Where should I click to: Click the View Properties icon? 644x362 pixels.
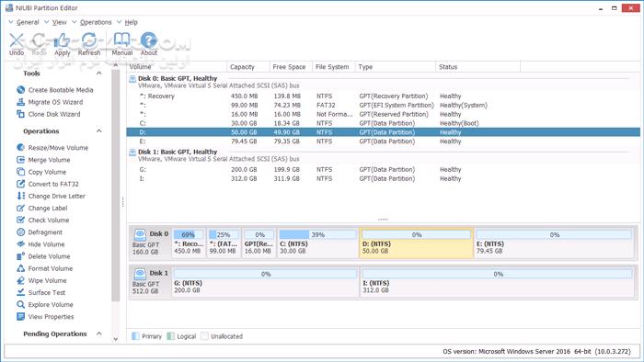(20, 316)
